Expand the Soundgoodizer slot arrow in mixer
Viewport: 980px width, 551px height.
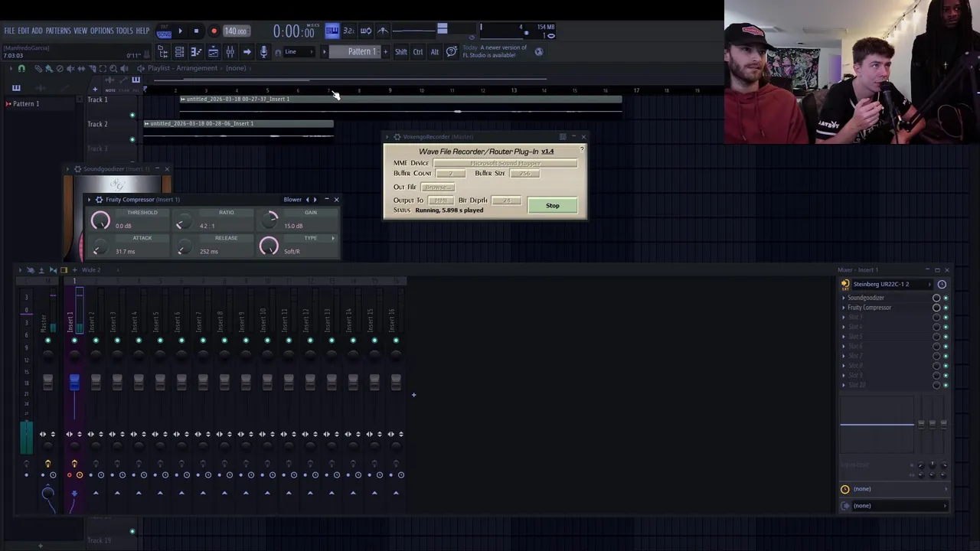point(844,298)
